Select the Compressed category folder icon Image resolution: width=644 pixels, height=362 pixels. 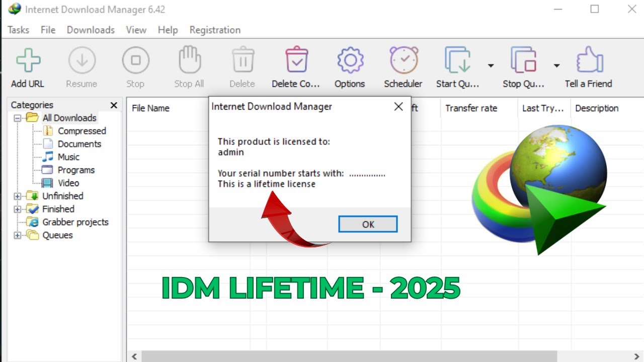[48, 131]
